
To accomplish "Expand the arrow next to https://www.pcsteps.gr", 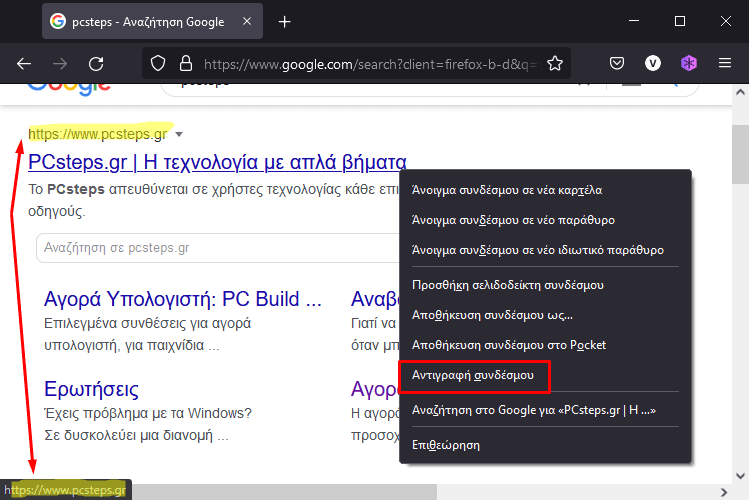I will tap(179, 134).
